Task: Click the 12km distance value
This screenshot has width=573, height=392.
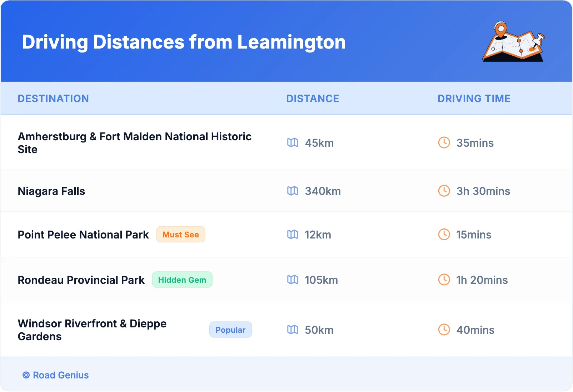Action: [x=318, y=235]
